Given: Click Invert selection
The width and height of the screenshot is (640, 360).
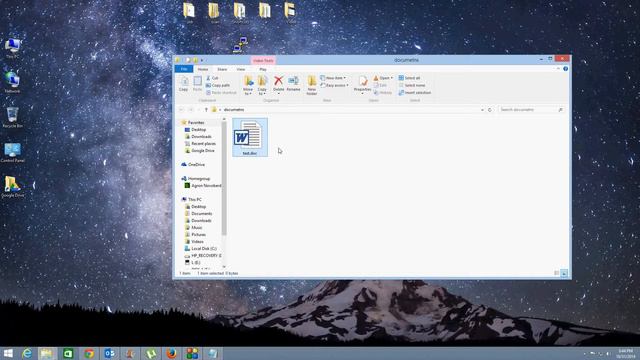Looking at the screenshot, I should point(414,93).
